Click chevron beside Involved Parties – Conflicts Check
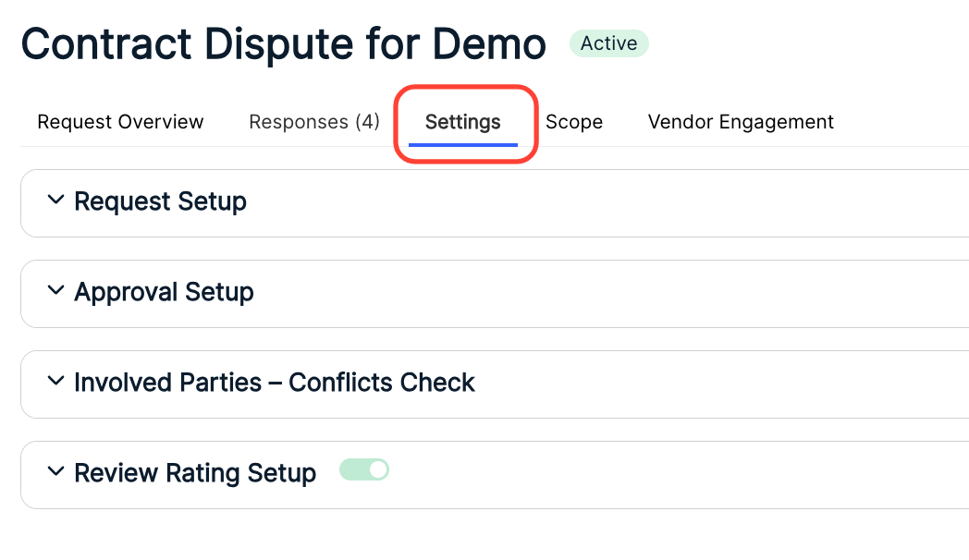Screen dimensions: 969x560 55,382
